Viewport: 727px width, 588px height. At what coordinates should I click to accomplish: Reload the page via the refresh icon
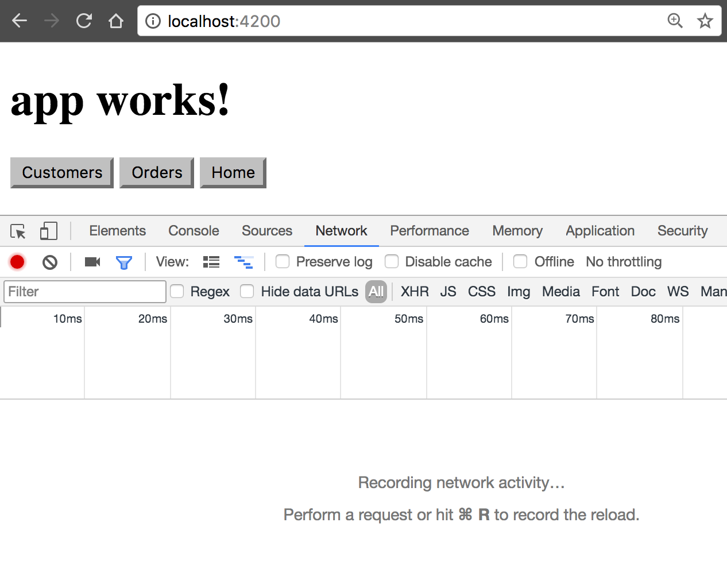(x=84, y=21)
